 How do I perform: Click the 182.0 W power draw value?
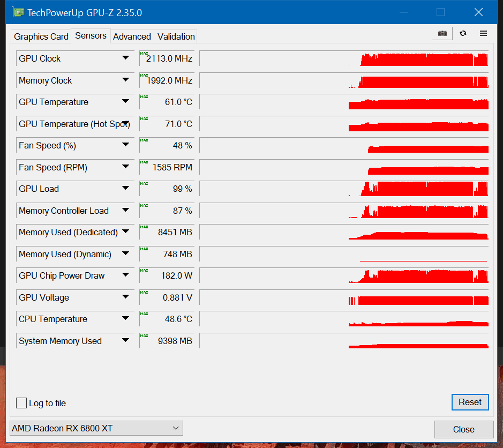(x=167, y=275)
